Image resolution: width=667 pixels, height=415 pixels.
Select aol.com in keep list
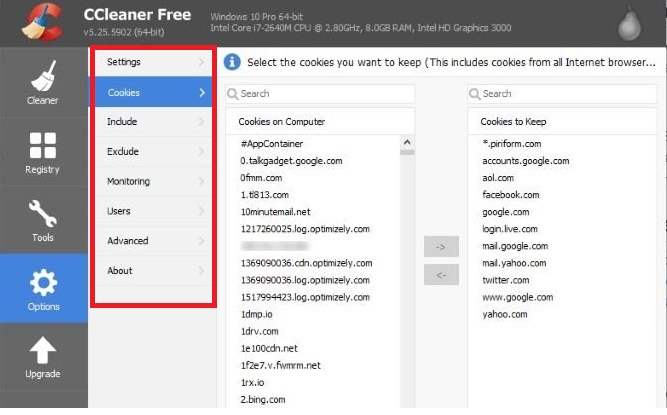click(x=498, y=178)
